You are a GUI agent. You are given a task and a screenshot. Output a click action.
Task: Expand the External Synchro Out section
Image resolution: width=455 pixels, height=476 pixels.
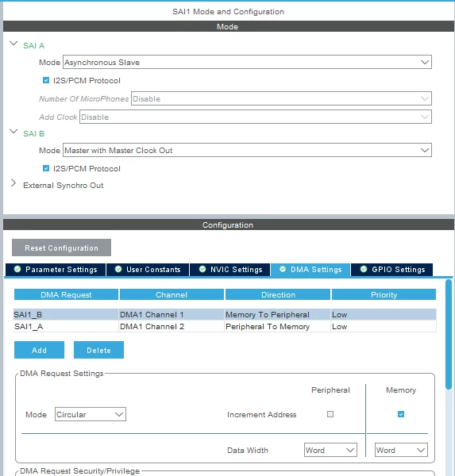click(13, 183)
